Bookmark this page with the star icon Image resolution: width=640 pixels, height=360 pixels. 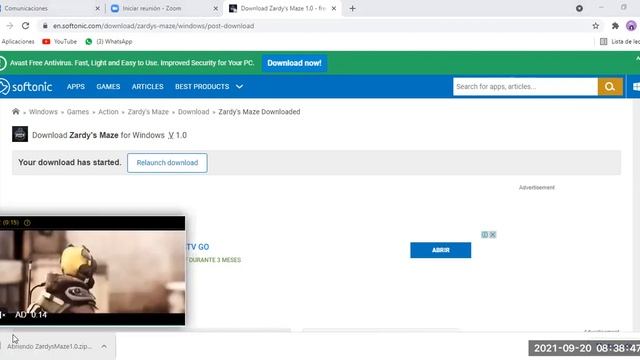point(596,26)
